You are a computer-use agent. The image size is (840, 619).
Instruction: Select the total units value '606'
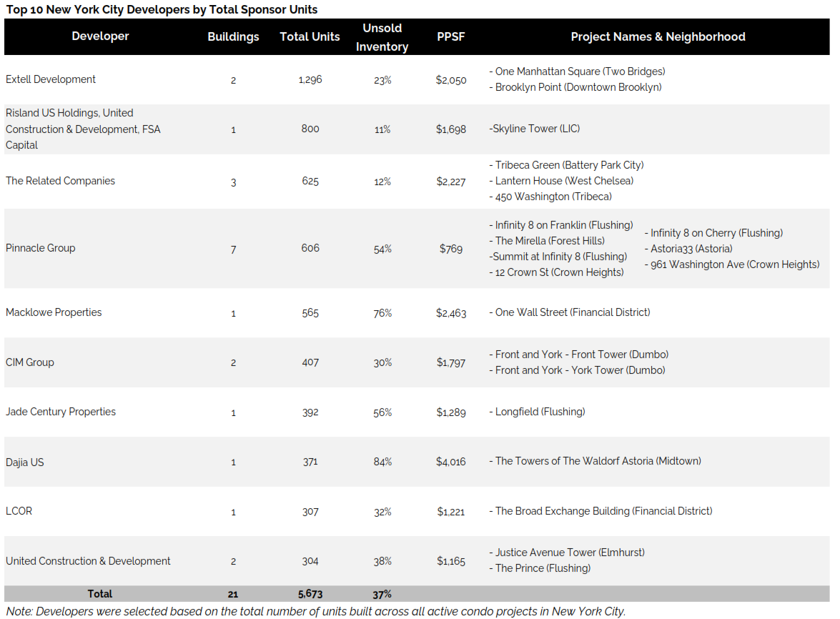pyautogui.click(x=310, y=248)
